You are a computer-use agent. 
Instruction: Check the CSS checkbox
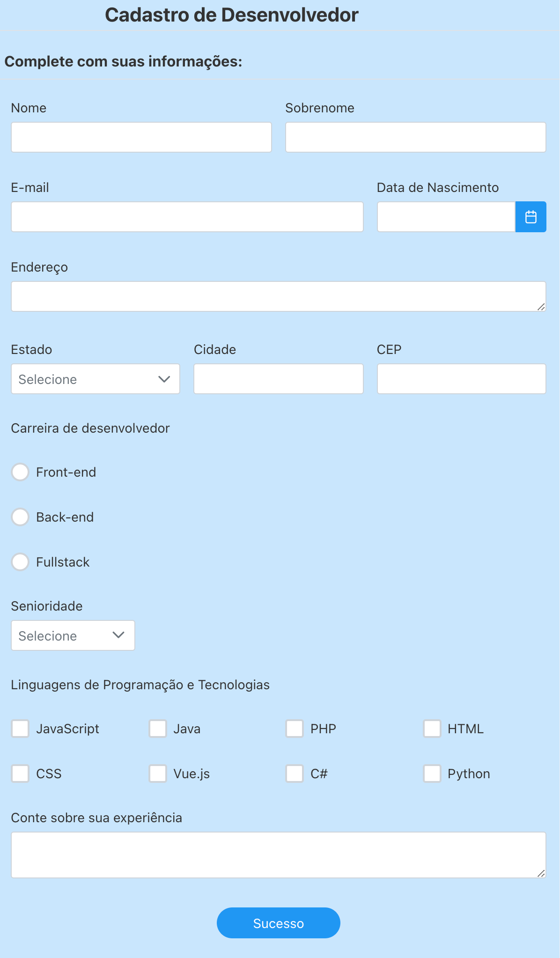[x=20, y=774]
